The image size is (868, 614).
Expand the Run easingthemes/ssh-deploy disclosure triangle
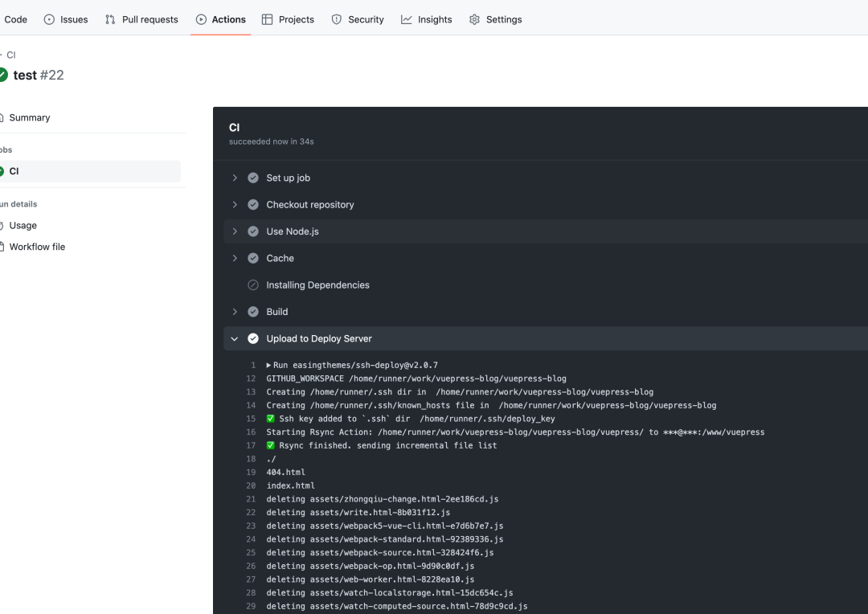tap(268, 365)
